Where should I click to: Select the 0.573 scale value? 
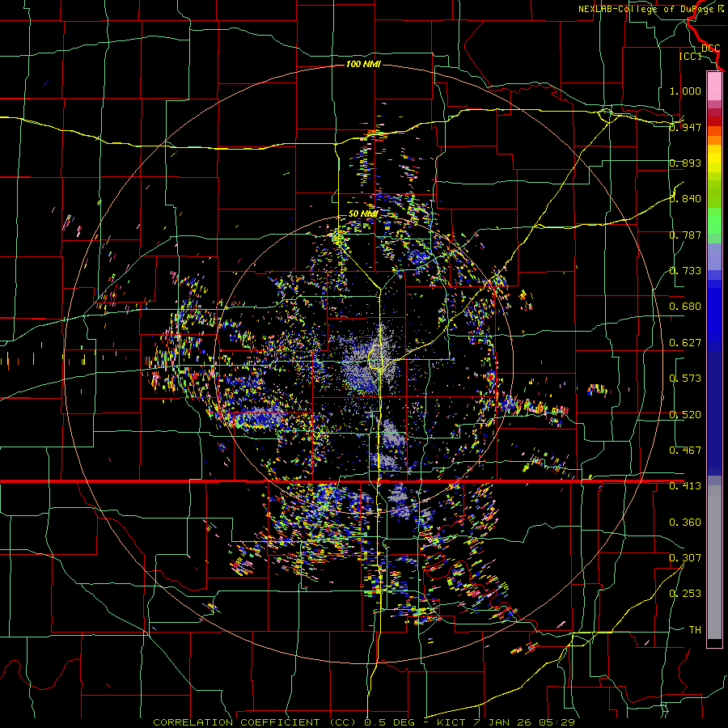coord(685,378)
